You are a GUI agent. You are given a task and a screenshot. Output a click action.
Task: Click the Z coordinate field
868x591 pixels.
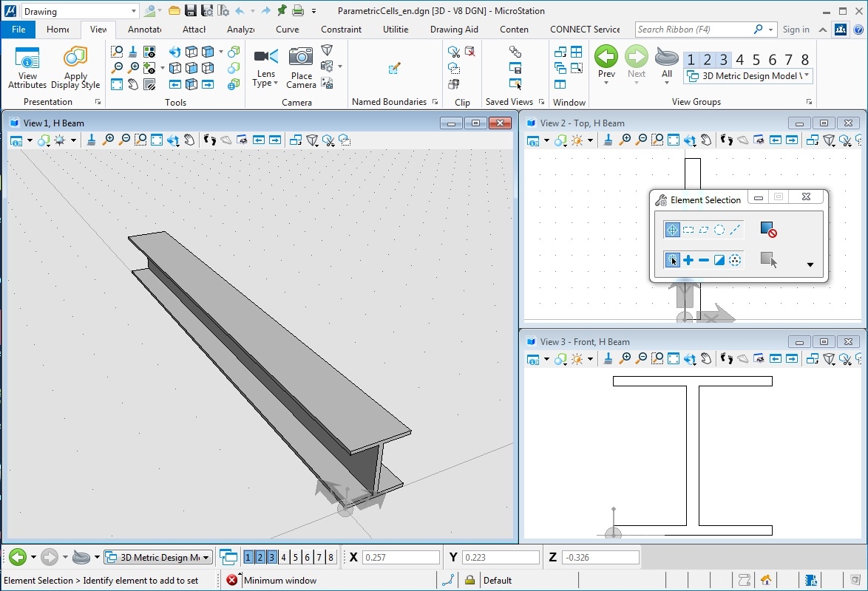click(600, 557)
